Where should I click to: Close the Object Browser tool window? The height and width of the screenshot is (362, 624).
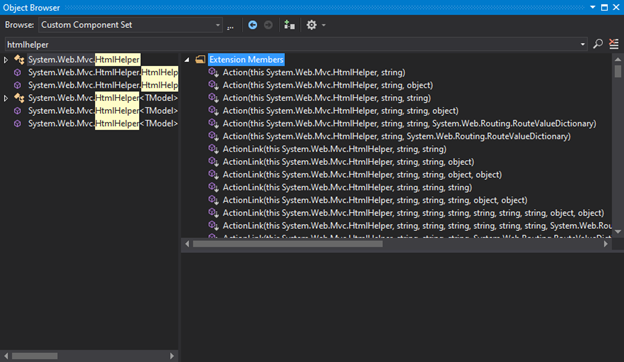616,7
